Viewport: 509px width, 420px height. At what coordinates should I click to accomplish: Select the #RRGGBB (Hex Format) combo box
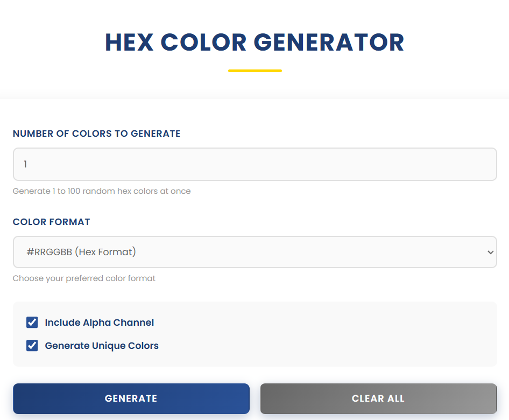(x=254, y=251)
